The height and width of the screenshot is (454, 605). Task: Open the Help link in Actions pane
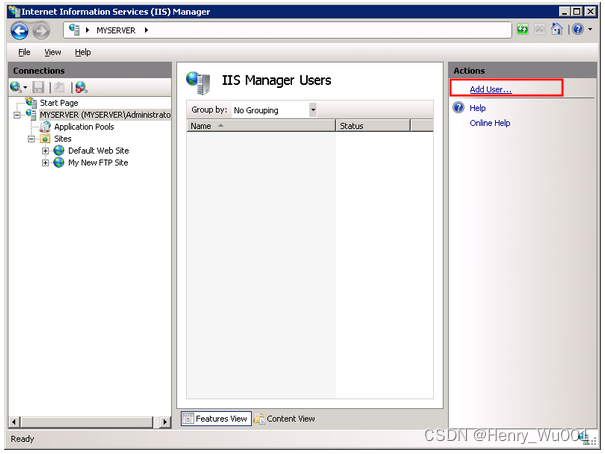pos(477,108)
